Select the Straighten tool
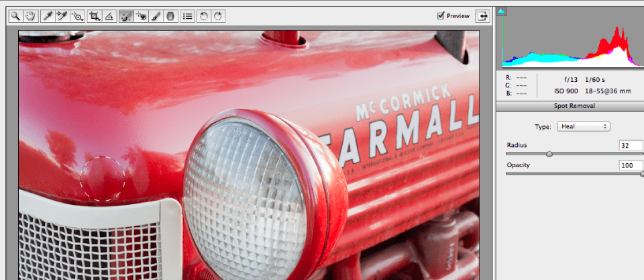 [109, 16]
